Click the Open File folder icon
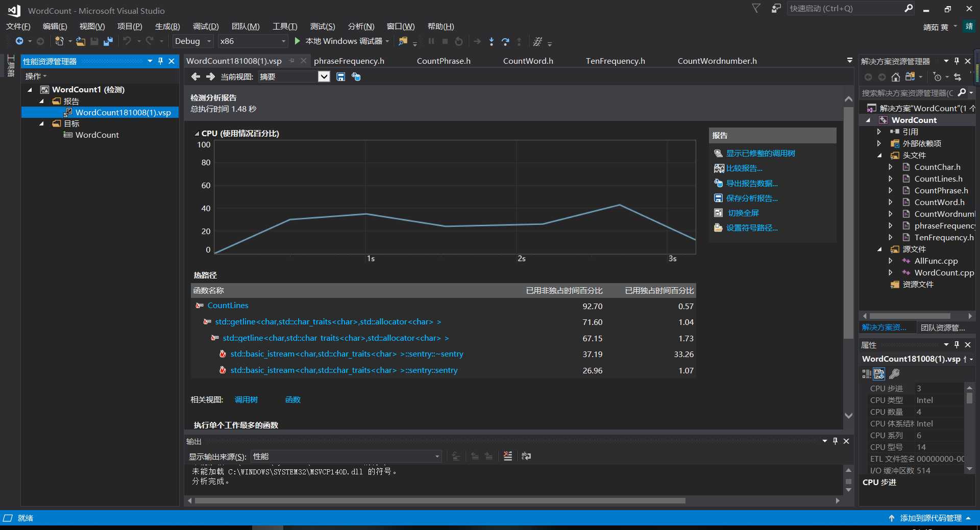 coord(81,41)
